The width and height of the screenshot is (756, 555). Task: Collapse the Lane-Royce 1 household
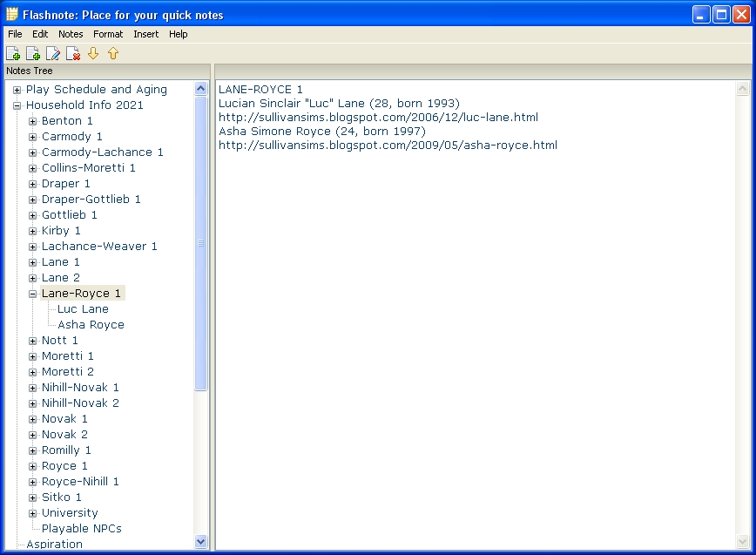[x=32, y=294]
